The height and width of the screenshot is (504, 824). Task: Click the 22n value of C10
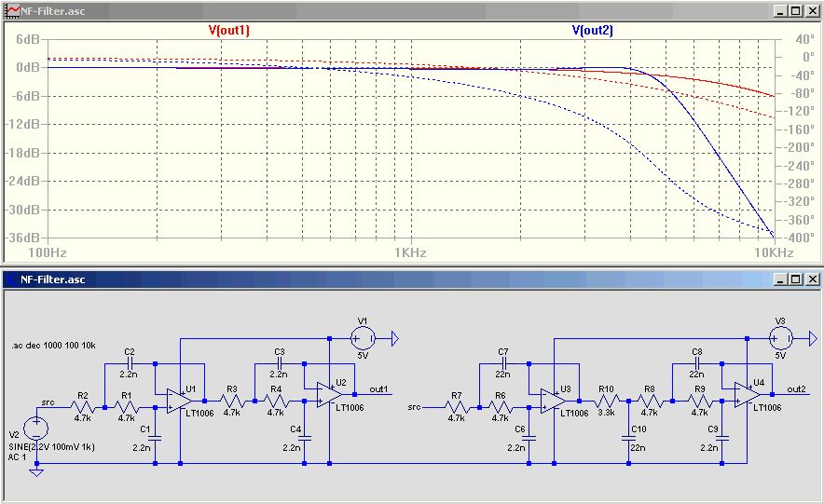[x=638, y=448]
